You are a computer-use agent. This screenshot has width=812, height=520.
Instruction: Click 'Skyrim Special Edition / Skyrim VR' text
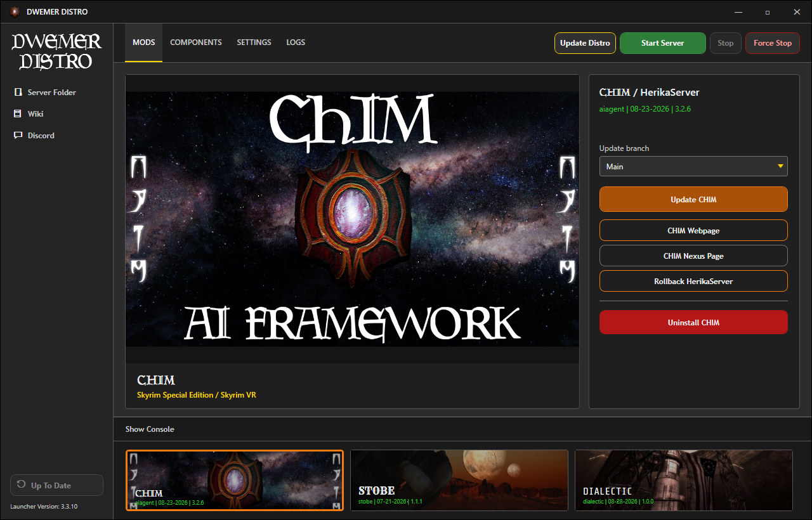197,395
